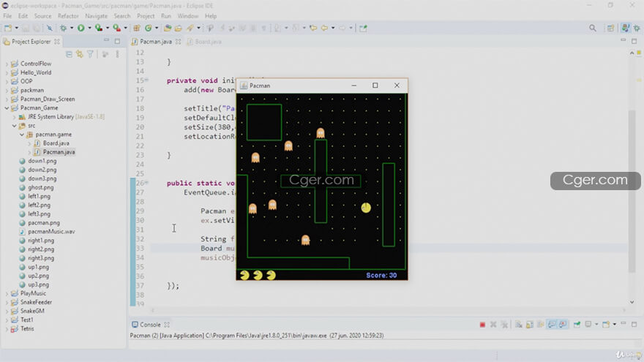Click the New Java Package icon

tap(136, 28)
